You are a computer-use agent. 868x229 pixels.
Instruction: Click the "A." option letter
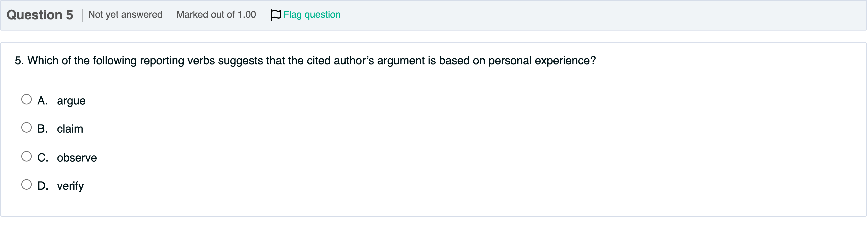point(42,101)
